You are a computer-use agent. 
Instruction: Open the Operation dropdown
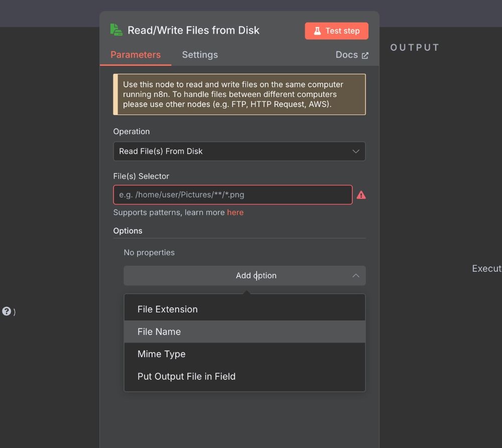239,151
